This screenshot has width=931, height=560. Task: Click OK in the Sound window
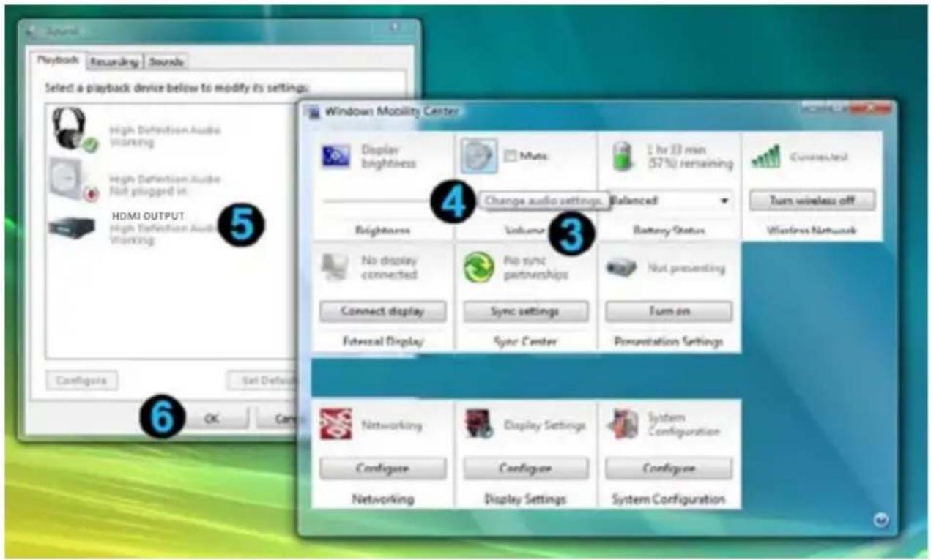212,418
